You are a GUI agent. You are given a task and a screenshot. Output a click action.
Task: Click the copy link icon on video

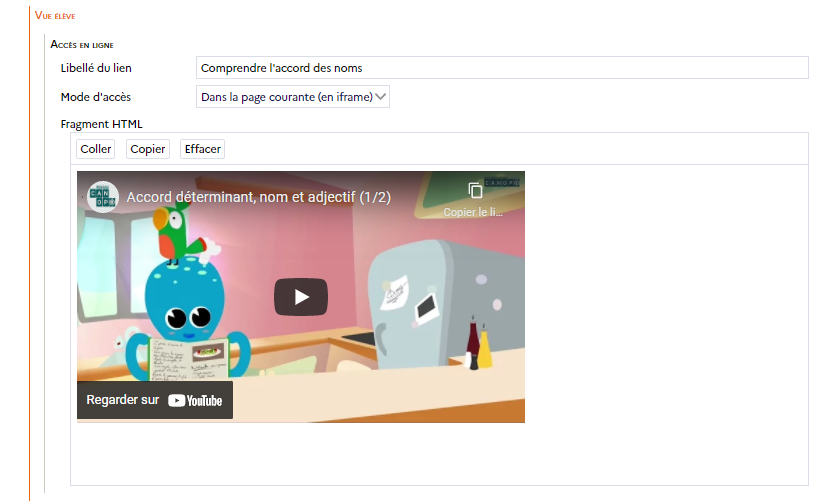[x=475, y=191]
